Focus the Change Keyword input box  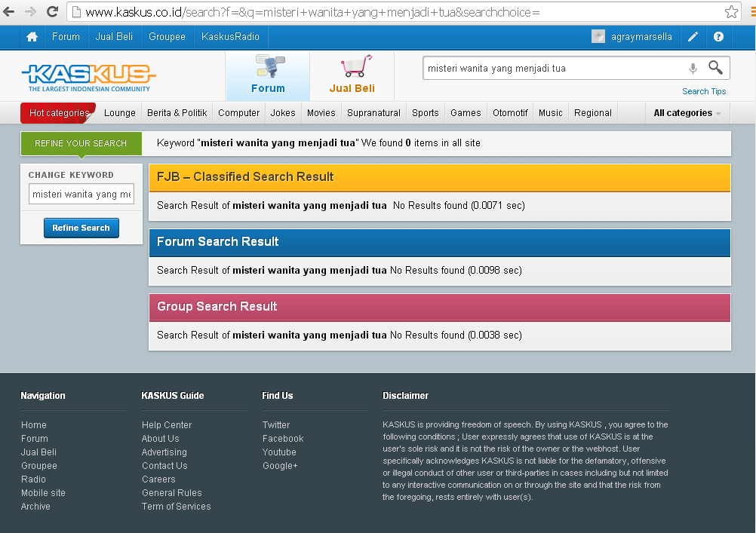[x=81, y=195]
